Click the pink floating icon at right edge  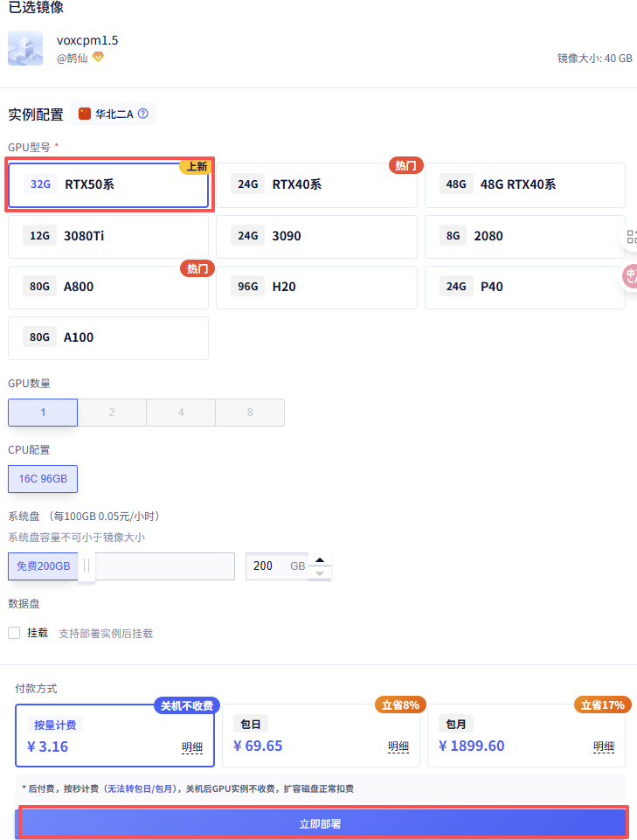(630, 277)
